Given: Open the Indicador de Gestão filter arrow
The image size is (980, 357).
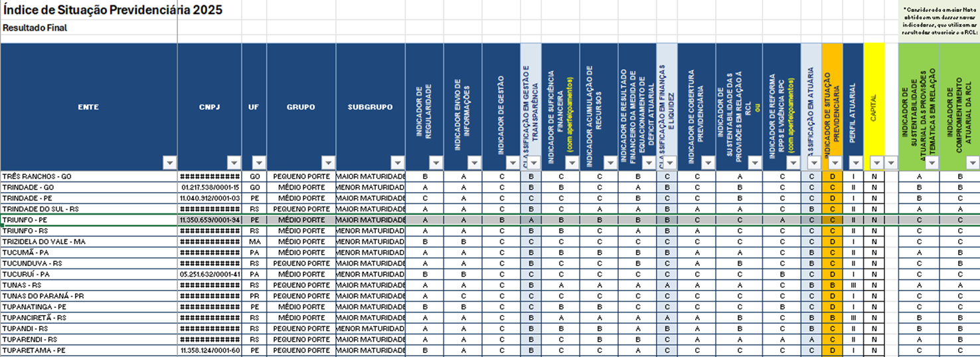Looking at the screenshot, I should pos(513,163).
